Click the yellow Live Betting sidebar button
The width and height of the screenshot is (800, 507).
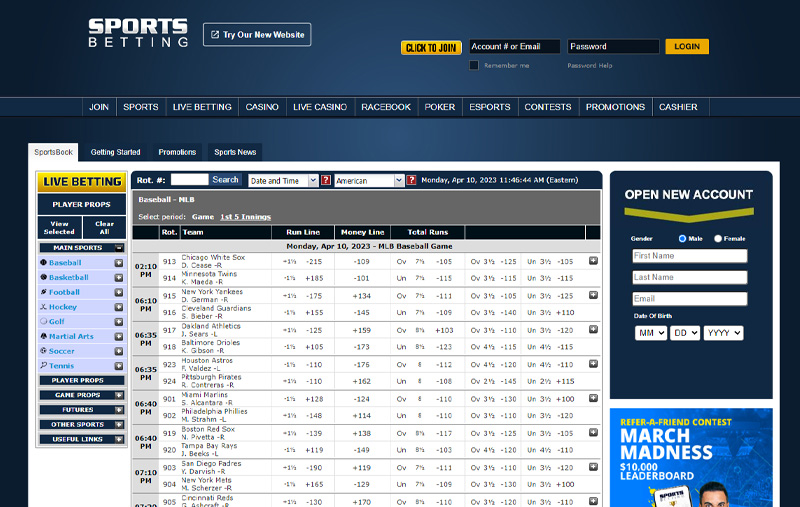[82, 182]
